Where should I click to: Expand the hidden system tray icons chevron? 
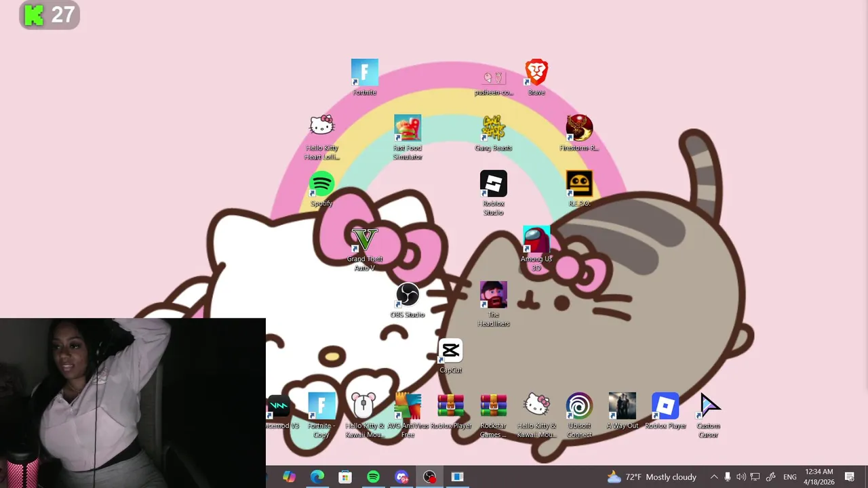point(713,477)
